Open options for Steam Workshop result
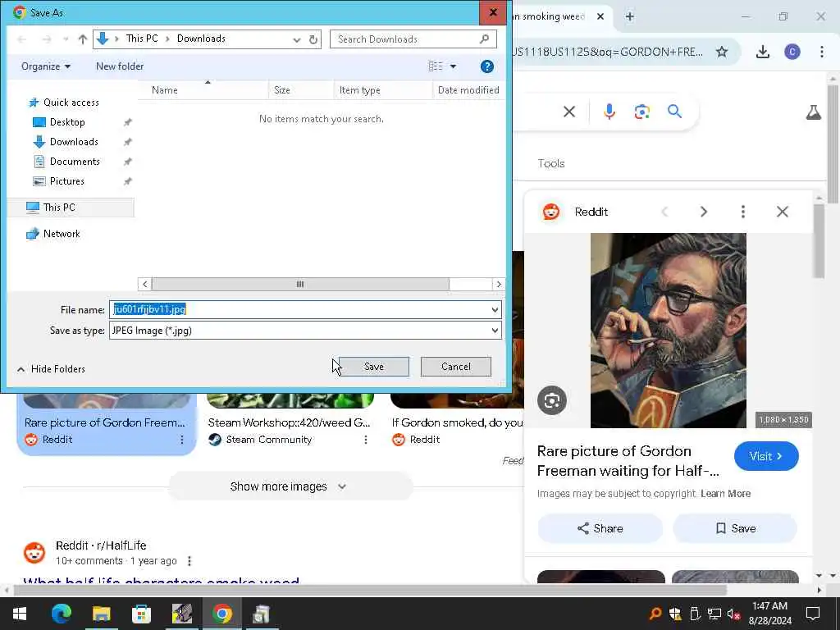Viewport: 840px width, 630px height. point(365,440)
